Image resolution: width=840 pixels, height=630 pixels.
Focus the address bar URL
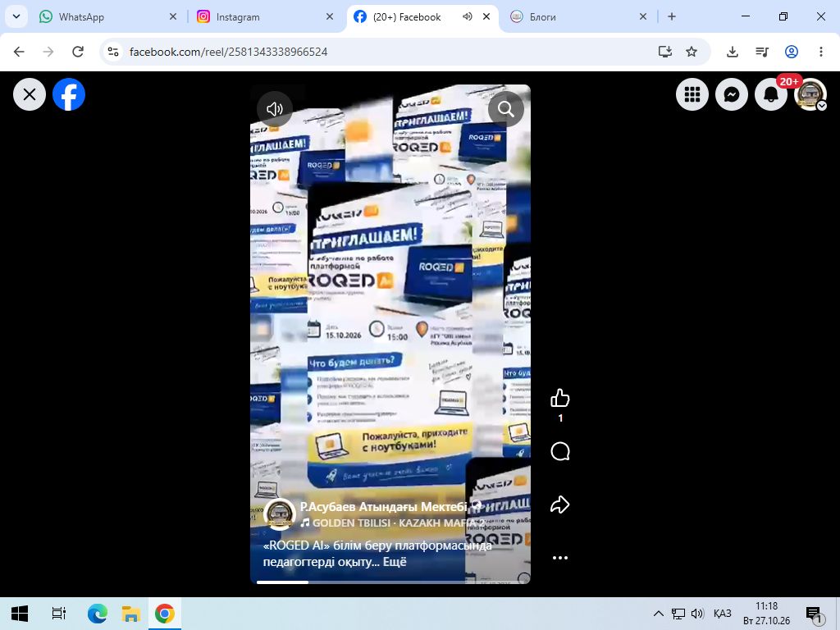pyautogui.click(x=228, y=52)
